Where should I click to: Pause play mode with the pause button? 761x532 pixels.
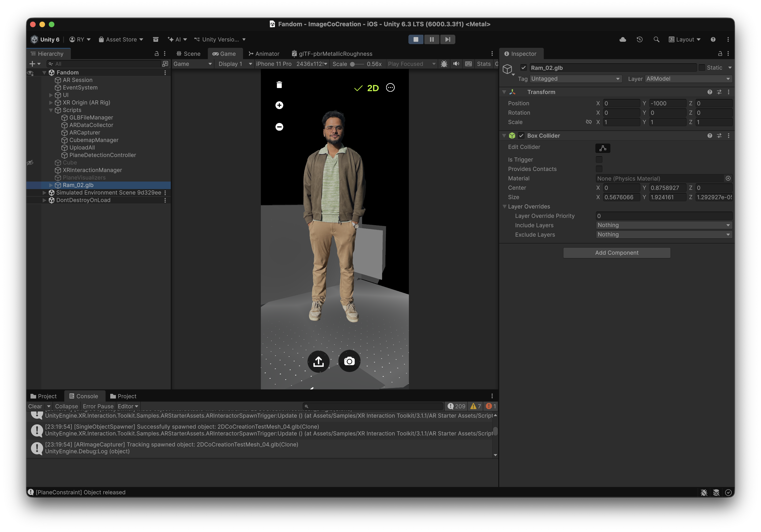tap(432, 39)
